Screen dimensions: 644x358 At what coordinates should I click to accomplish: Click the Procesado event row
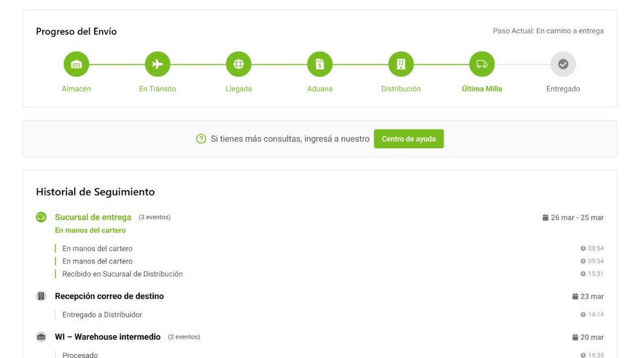click(80, 355)
